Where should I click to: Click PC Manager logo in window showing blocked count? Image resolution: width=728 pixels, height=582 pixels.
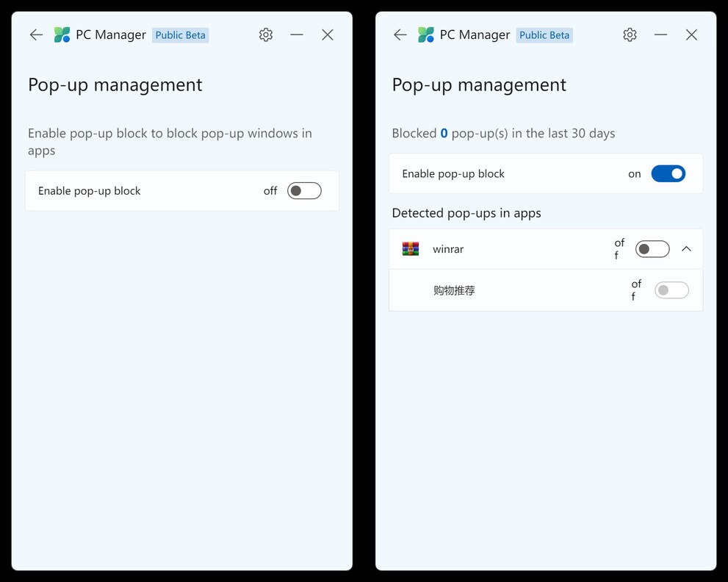(426, 35)
